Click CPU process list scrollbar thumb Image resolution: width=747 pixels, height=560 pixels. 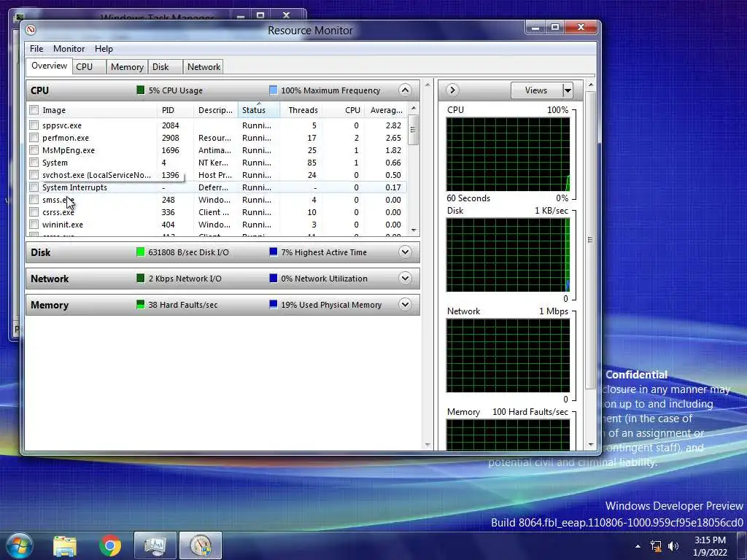413,130
